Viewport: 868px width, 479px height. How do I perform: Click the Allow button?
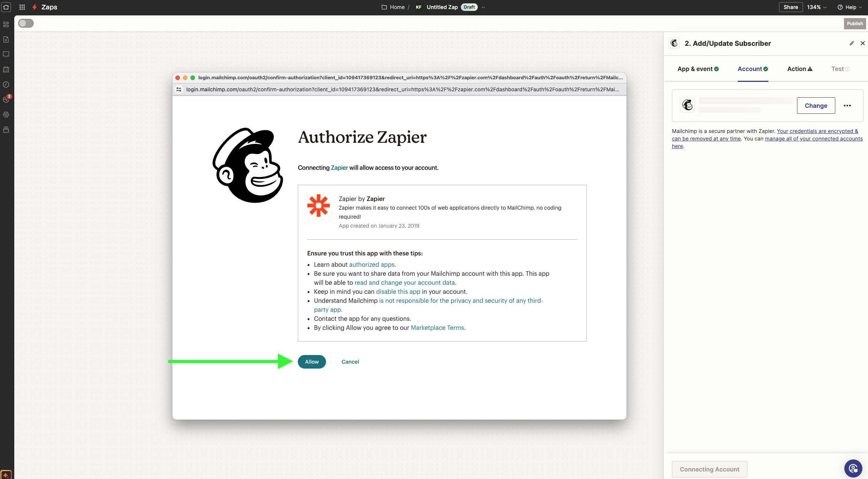click(x=312, y=362)
